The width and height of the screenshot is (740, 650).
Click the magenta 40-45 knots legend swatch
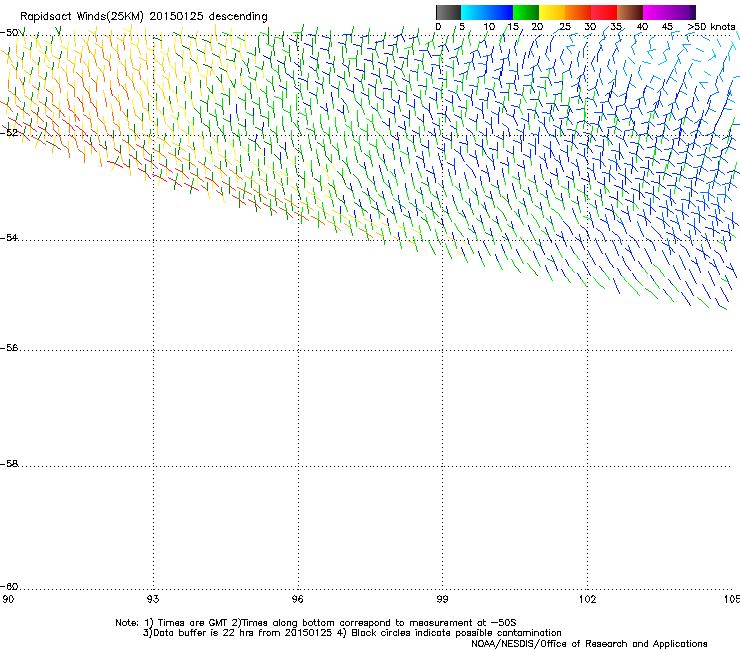656,12
